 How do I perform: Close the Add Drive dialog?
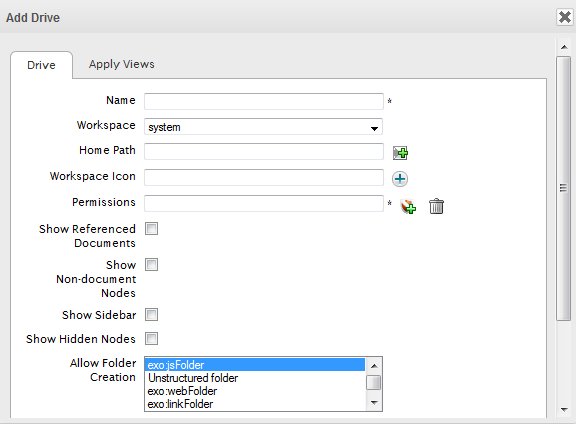click(565, 17)
